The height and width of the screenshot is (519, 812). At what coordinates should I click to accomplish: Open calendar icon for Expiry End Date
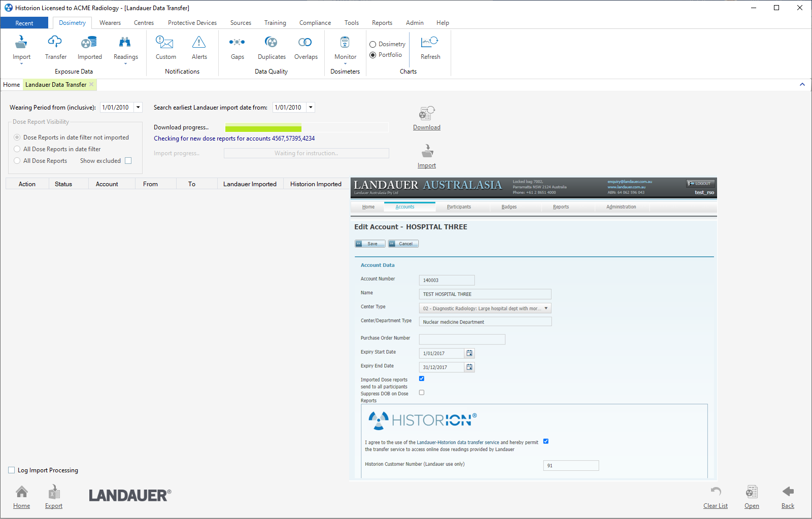pos(469,367)
